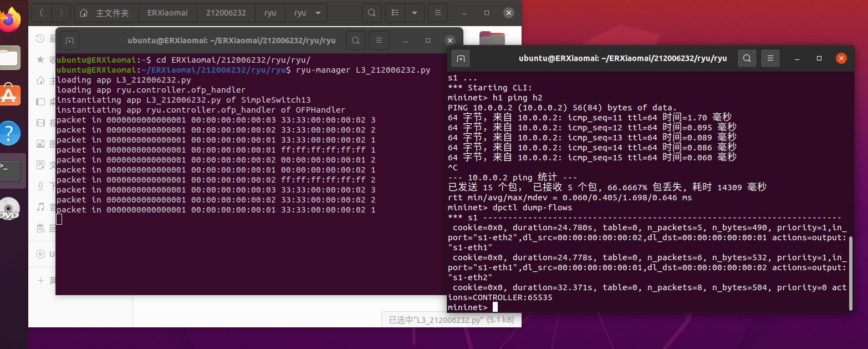
Task: Open search in the mininet terminal
Action: 747,58
